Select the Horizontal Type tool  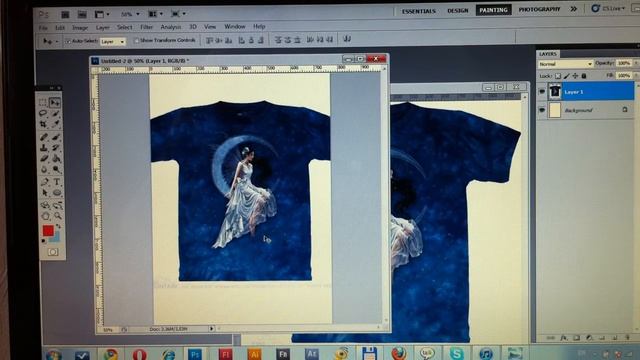coord(57,182)
